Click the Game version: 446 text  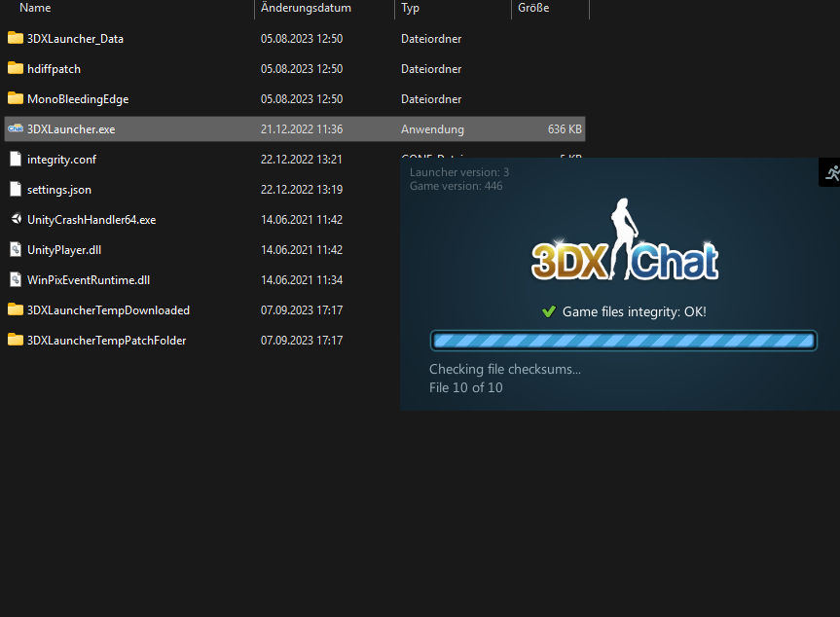point(457,186)
